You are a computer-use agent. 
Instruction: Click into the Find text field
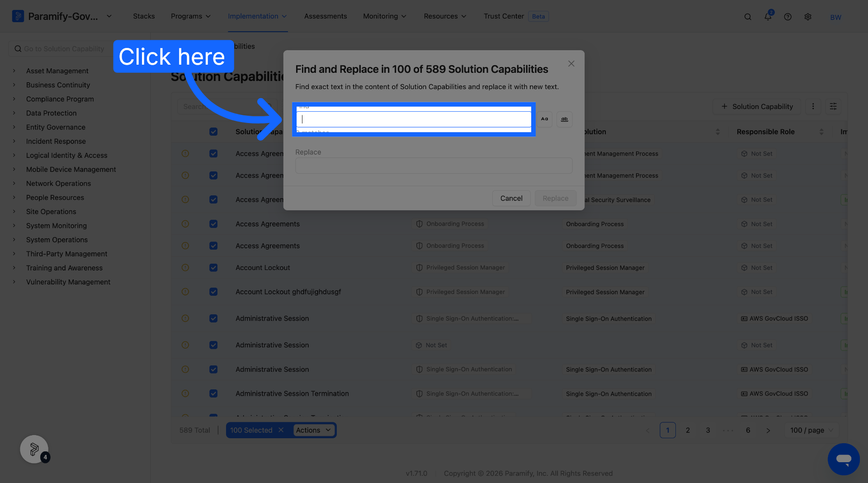point(414,119)
